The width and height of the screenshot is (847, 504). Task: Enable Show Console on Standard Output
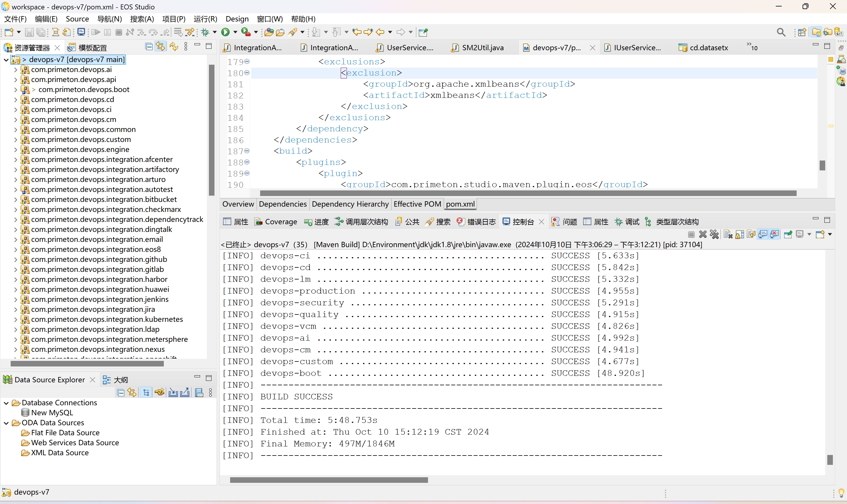[x=763, y=234]
